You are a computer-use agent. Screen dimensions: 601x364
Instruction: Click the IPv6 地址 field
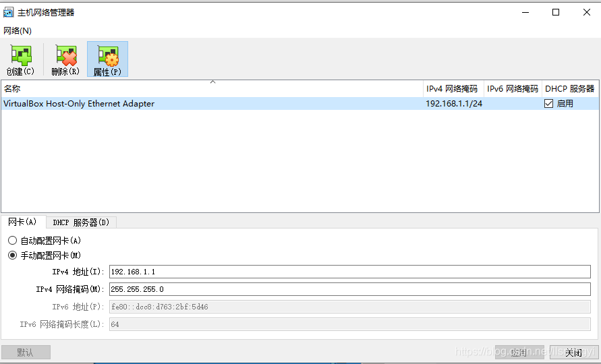click(349, 307)
